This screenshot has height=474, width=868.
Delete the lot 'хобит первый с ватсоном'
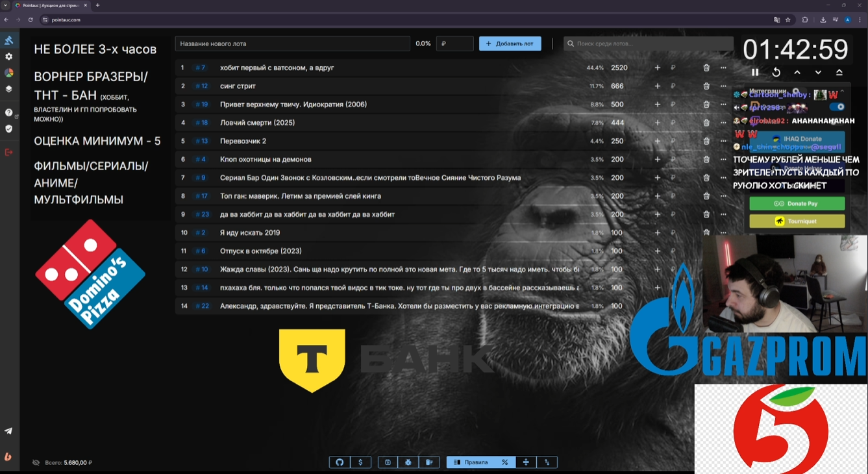(x=706, y=68)
